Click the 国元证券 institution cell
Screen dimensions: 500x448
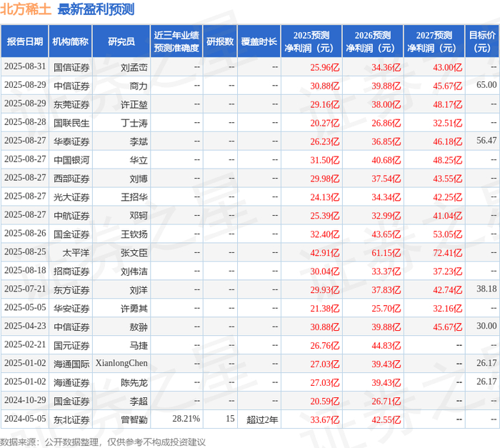click(x=71, y=345)
